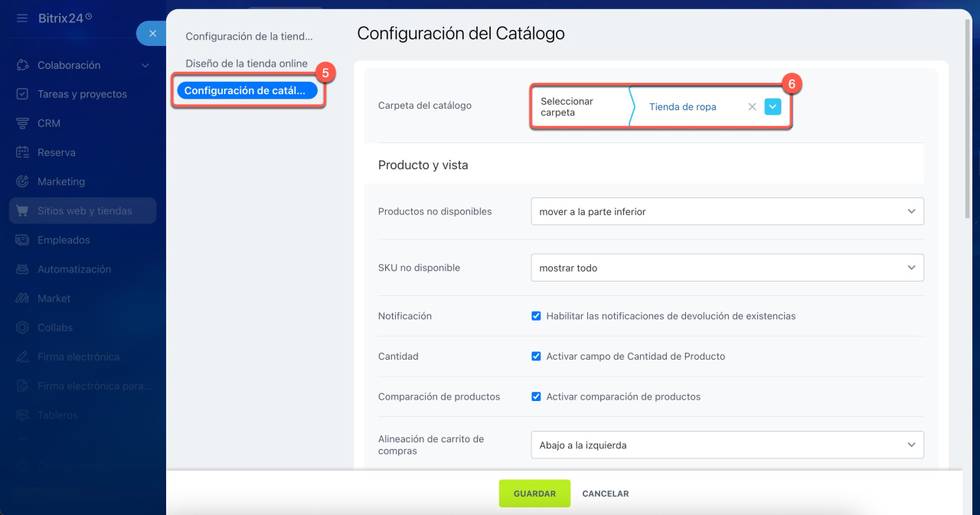Open Configuración de la tienda section

point(249,37)
